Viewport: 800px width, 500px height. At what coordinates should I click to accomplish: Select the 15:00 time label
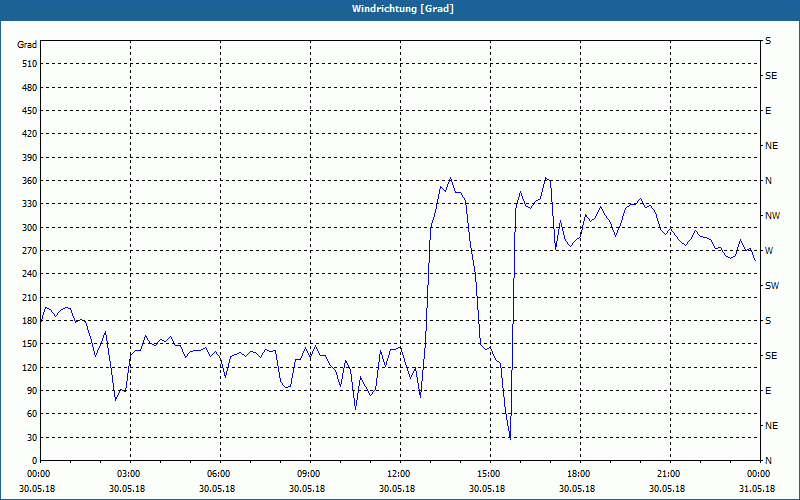490,474
